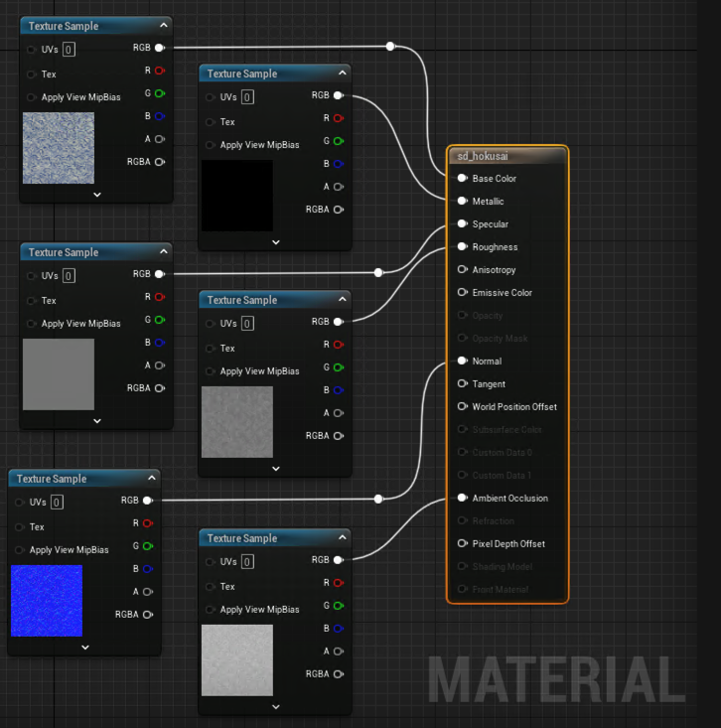Click the flat gray Specular texture preview

[x=59, y=374]
